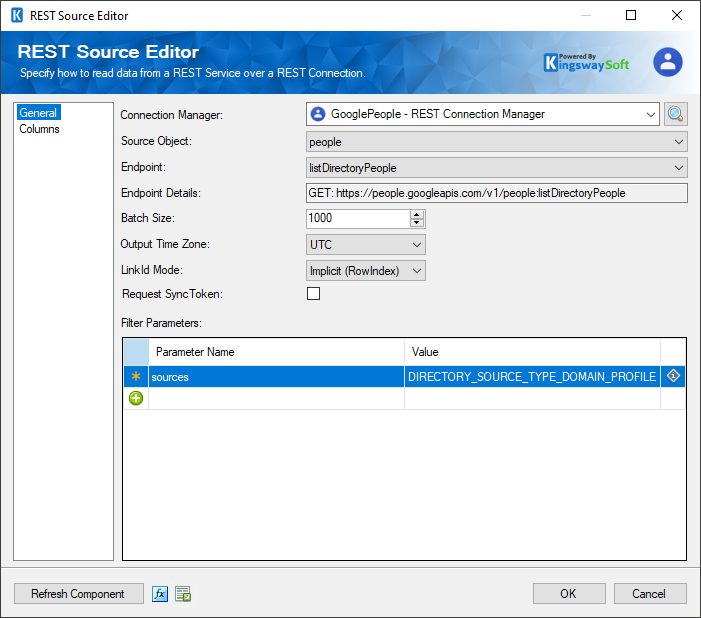701x618 pixels.
Task: Click the DIRECTORY_SOURCE_TYPE_DOMAIN_PROFILE value cell
Action: [x=532, y=377]
